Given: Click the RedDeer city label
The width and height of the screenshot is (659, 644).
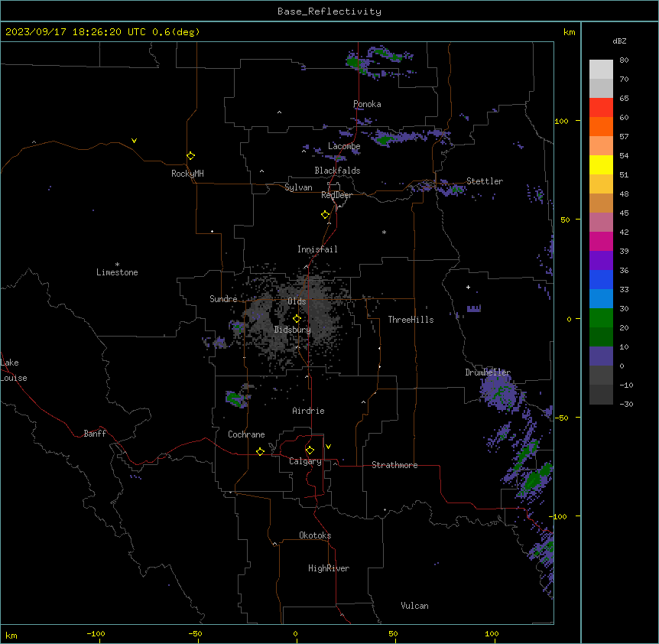Looking at the screenshot, I should coord(336,195).
